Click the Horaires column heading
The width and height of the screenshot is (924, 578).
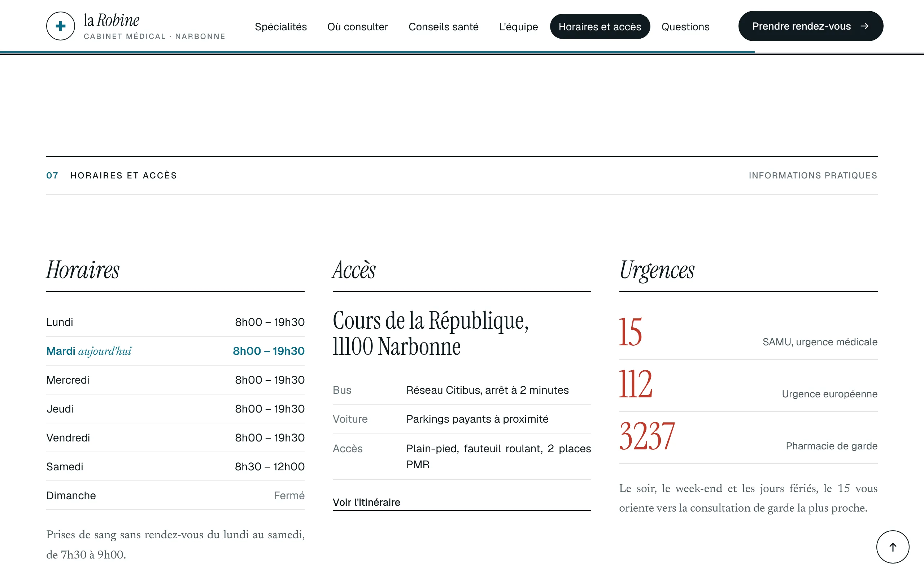(x=83, y=270)
